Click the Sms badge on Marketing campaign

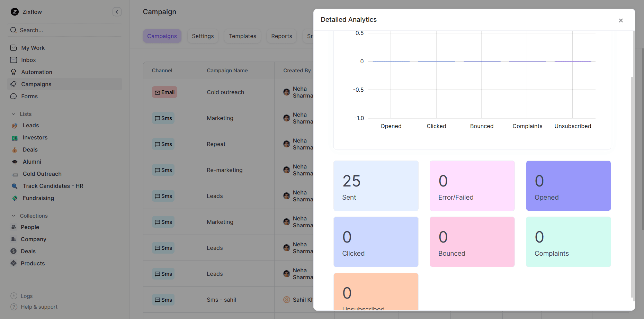click(163, 118)
